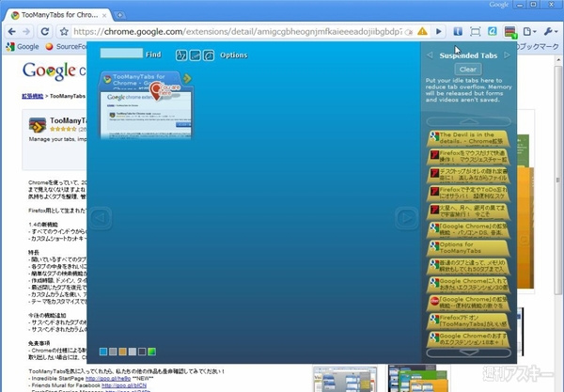The width and height of the screenshot is (564, 392).
Task: Click the 拡張機能 breadcrumb link
Action: (32, 96)
